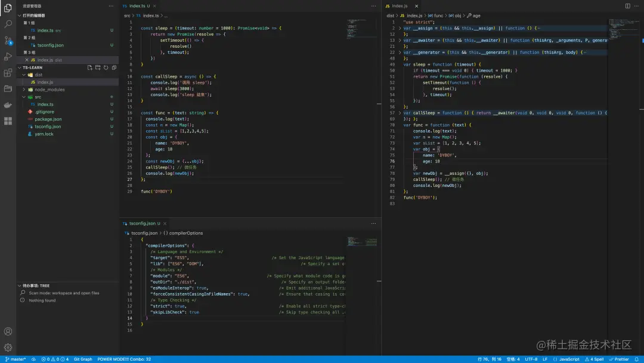Image resolution: width=644 pixels, height=363 pixels.
Task: Click the tsconfig.json minimap
Action: pyautogui.click(x=361, y=241)
